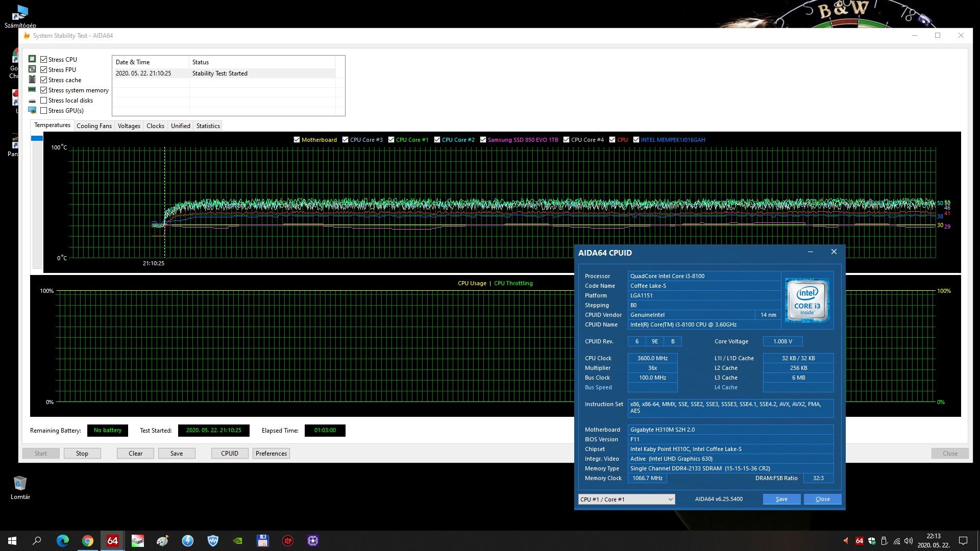Disable the Stress FPU checkbox
The image size is (980, 551).
pos(44,70)
